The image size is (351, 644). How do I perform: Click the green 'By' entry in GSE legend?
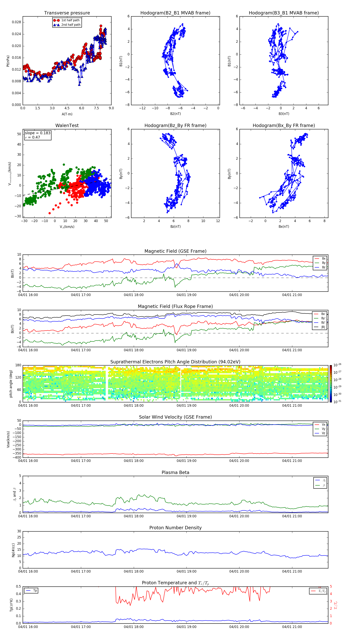320,263
